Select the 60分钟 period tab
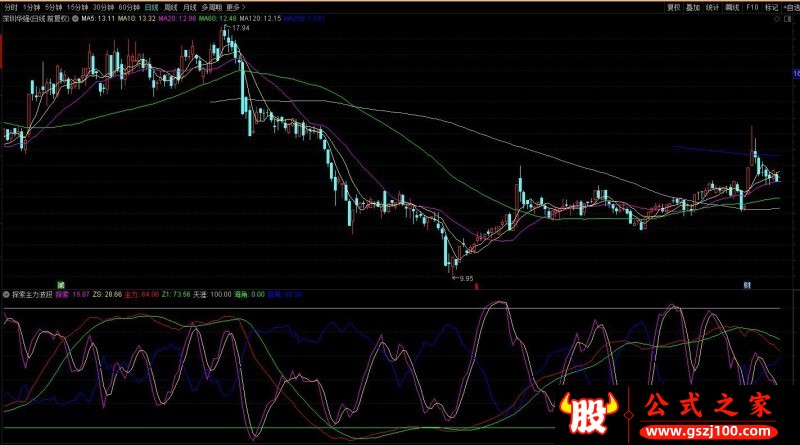This screenshot has width=800, height=445. pos(129,7)
